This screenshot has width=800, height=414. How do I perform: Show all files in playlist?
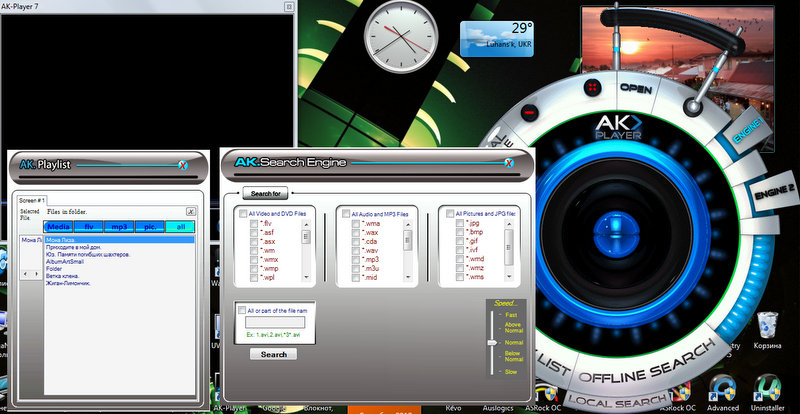click(180, 227)
